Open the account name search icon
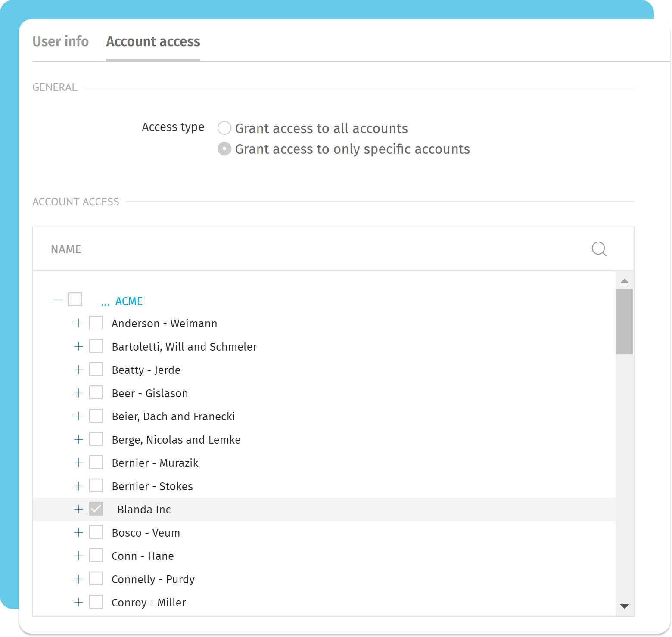 pyautogui.click(x=599, y=249)
